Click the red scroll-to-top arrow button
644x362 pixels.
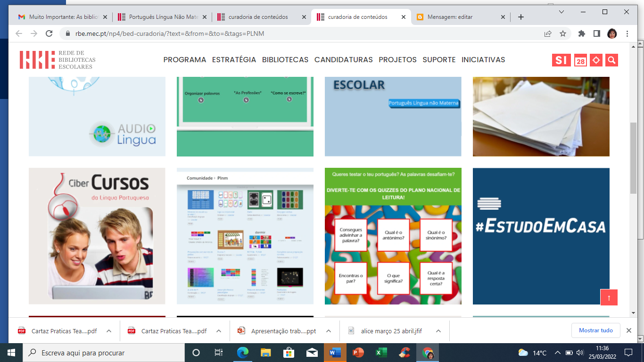coord(609,297)
